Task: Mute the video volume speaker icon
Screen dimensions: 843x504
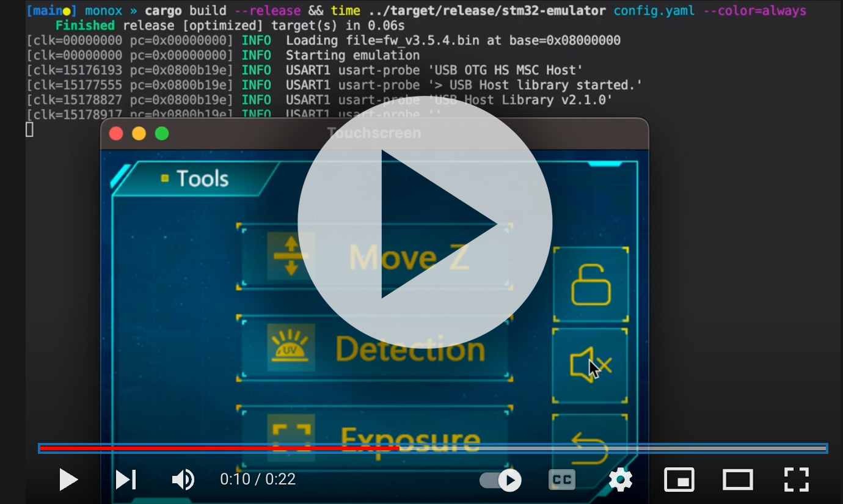Action: (x=183, y=480)
